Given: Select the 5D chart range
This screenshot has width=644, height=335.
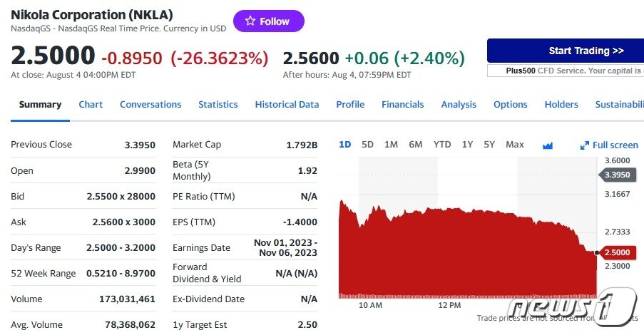Looking at the screenshot, I should pyautogui.click(x=367, y=144).
